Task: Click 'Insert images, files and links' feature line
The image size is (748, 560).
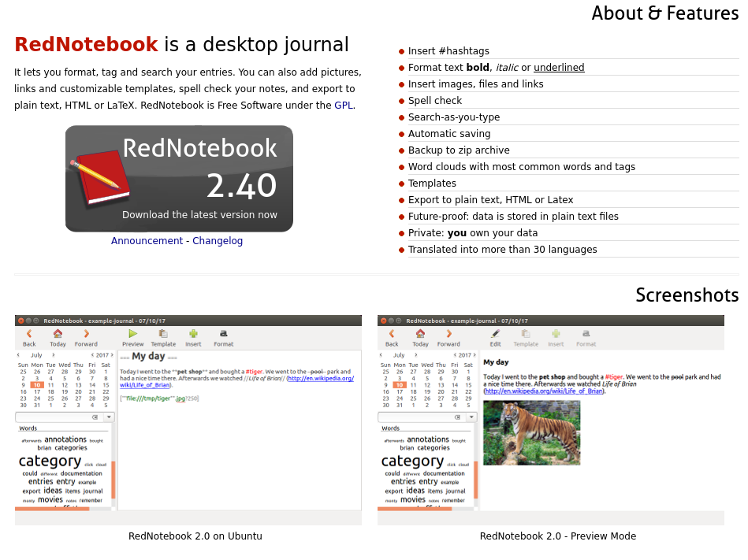Action: pyautogui.click(x=476, y=84)
